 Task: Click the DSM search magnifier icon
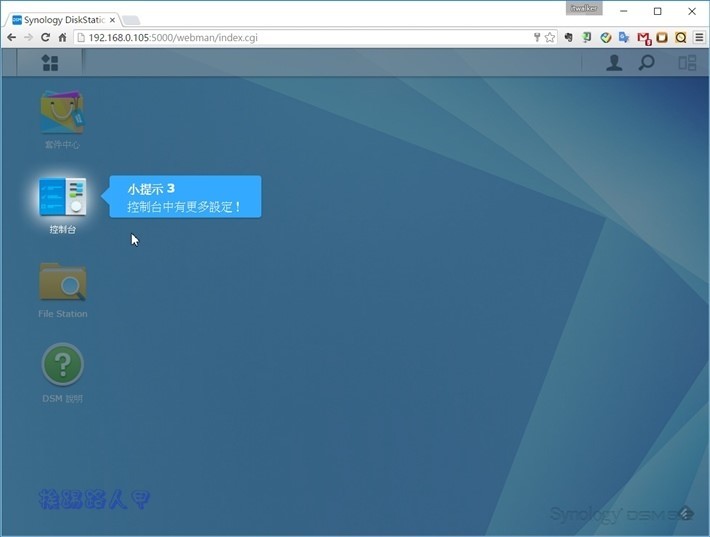[647, 63]
